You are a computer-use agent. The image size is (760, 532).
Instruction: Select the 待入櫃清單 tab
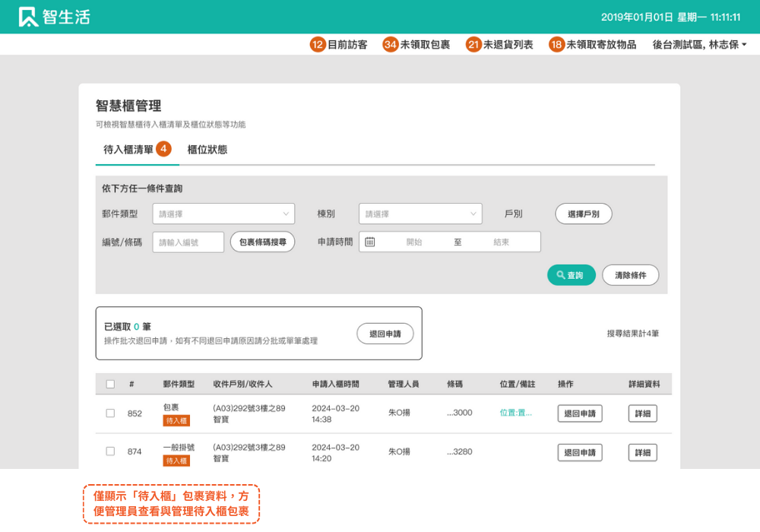129,150
